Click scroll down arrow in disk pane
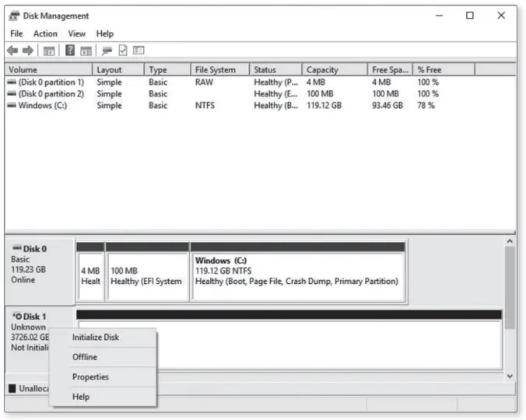The height and width of the screenshot is (420, 526). (510, 376)
